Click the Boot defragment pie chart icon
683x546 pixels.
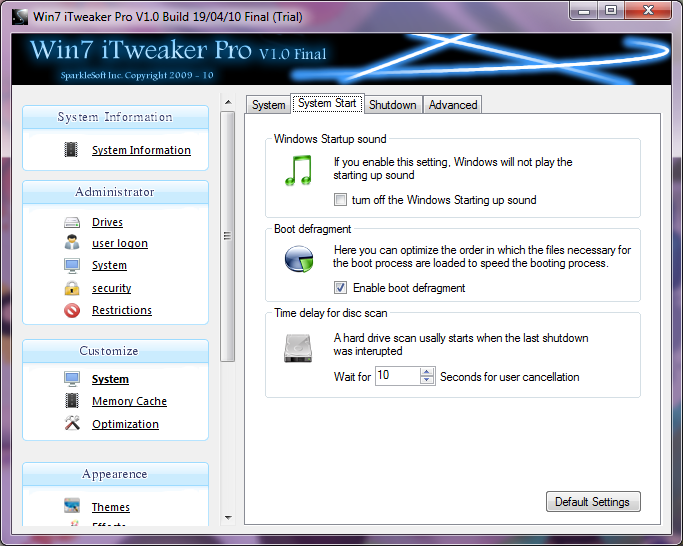(x=299, y=259)
